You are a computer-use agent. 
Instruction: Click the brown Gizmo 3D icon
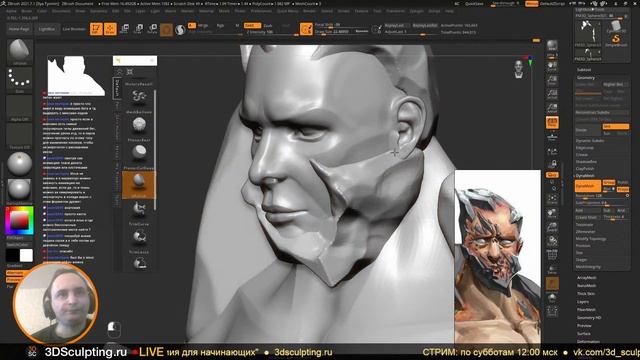166,29
